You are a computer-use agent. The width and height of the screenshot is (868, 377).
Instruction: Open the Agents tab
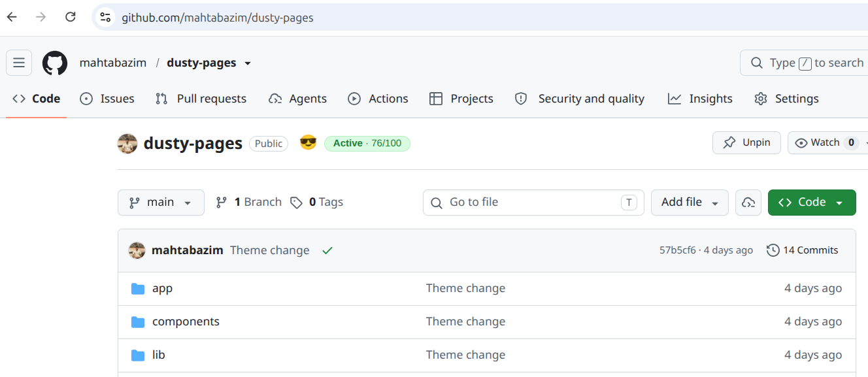[x=297, y=99]
